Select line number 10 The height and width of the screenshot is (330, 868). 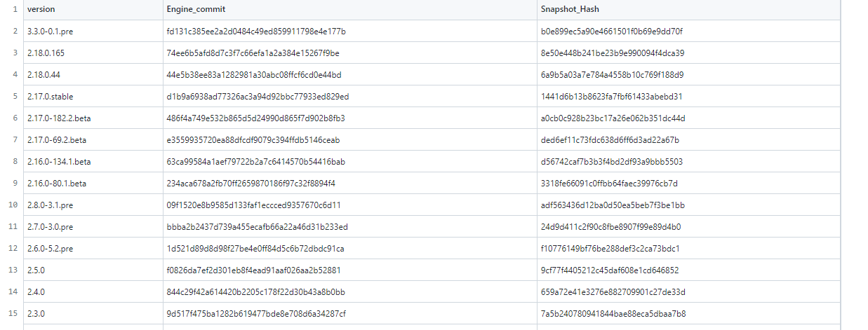(x=13, y=205)
